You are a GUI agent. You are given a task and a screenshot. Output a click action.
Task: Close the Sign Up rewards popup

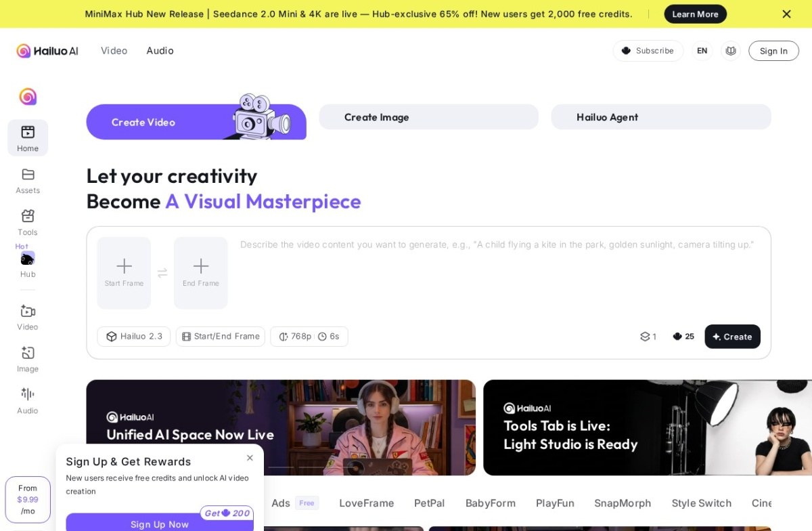tap(250, 458)
